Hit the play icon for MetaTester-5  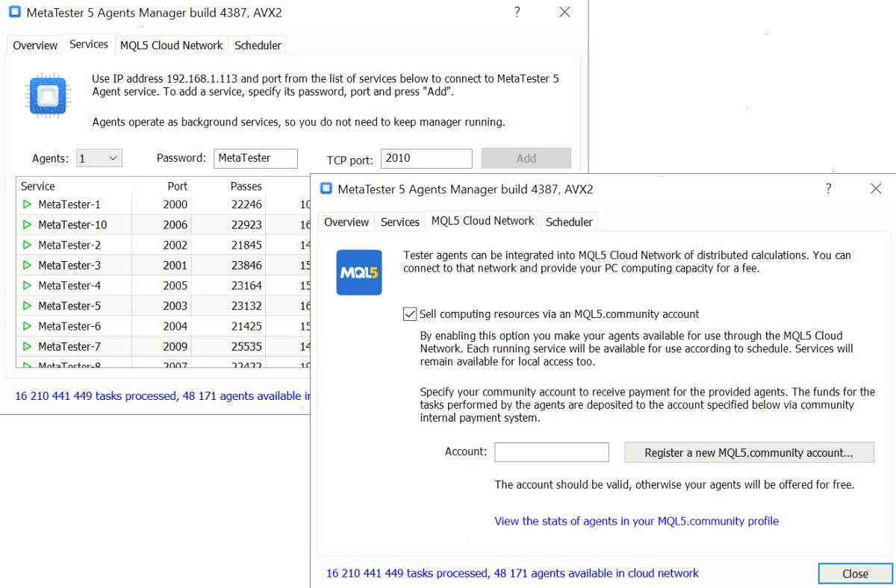pyautogui.click(x=27, y=306)
